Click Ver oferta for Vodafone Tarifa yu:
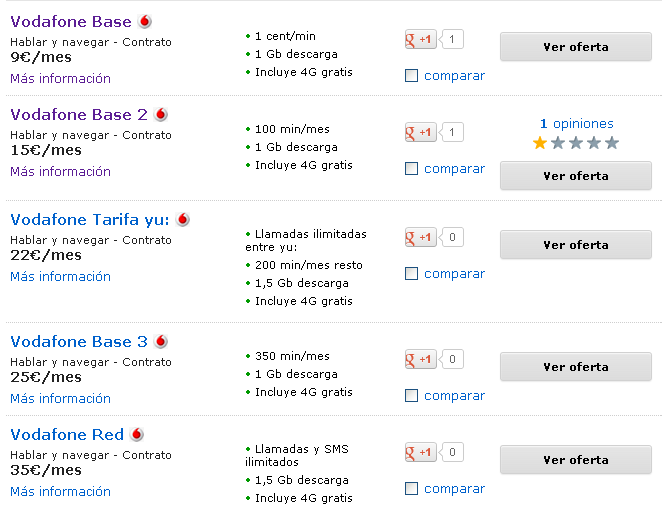662x517 pixels. pos(576,245)
